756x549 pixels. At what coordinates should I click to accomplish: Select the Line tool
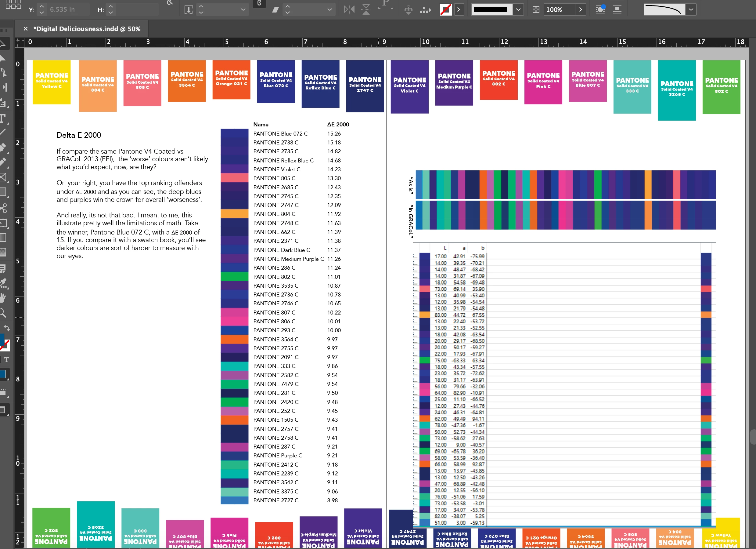[3, 132]
